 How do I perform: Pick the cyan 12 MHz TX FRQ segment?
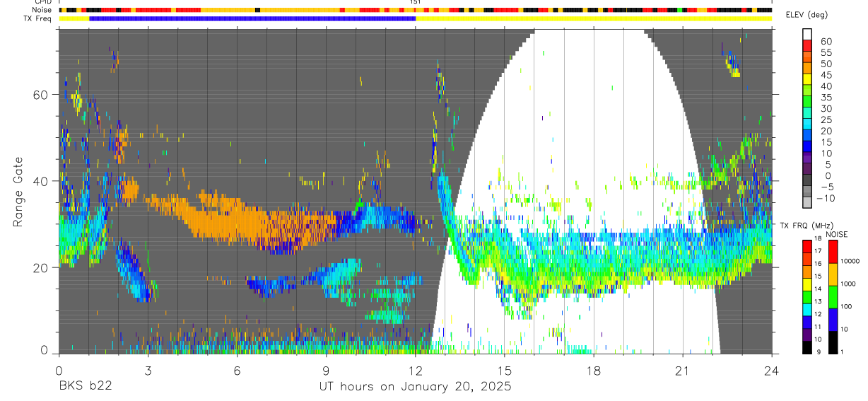pos(807,309)
